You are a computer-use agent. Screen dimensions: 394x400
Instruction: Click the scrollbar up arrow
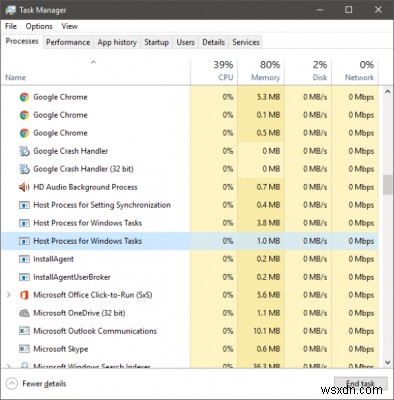387,91
